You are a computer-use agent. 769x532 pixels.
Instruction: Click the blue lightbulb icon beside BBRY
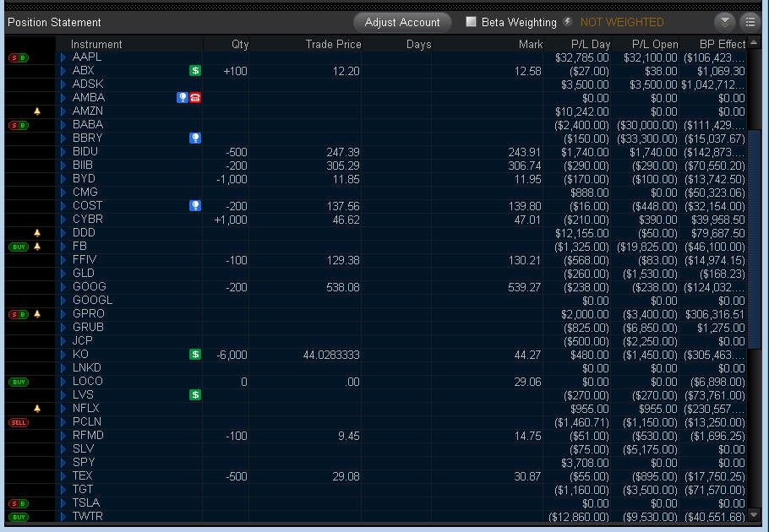(195, 138)
